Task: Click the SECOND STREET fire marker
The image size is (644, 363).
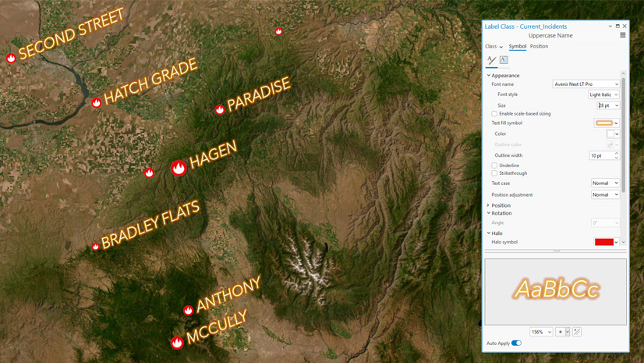Action: pos(11,58)
